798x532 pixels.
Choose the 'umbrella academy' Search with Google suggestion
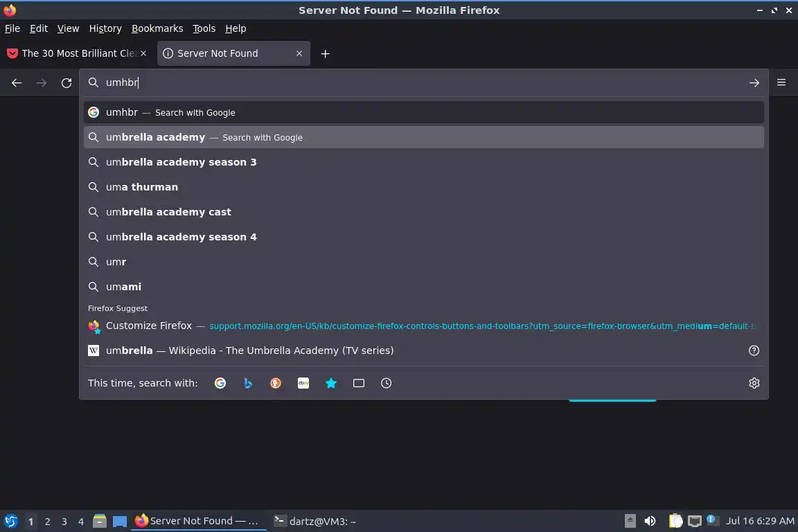(x=423, y=137)
